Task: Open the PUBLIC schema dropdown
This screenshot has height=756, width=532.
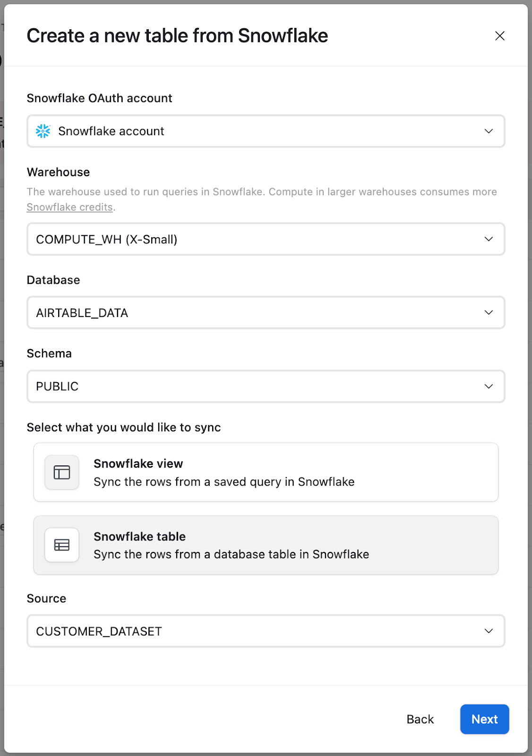Action: point(266,386)
